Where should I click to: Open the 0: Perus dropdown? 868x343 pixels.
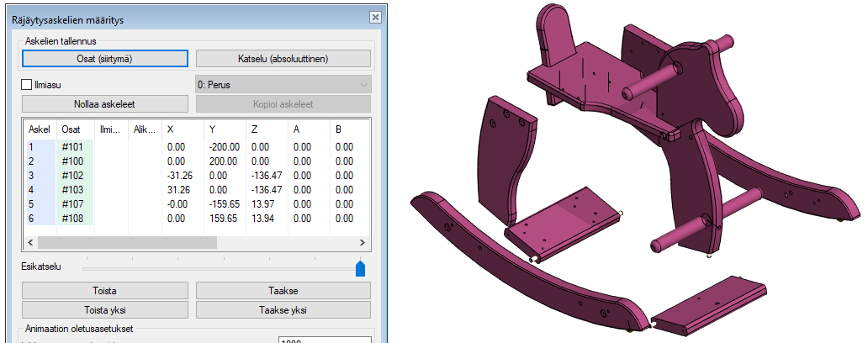pos(283,85)
